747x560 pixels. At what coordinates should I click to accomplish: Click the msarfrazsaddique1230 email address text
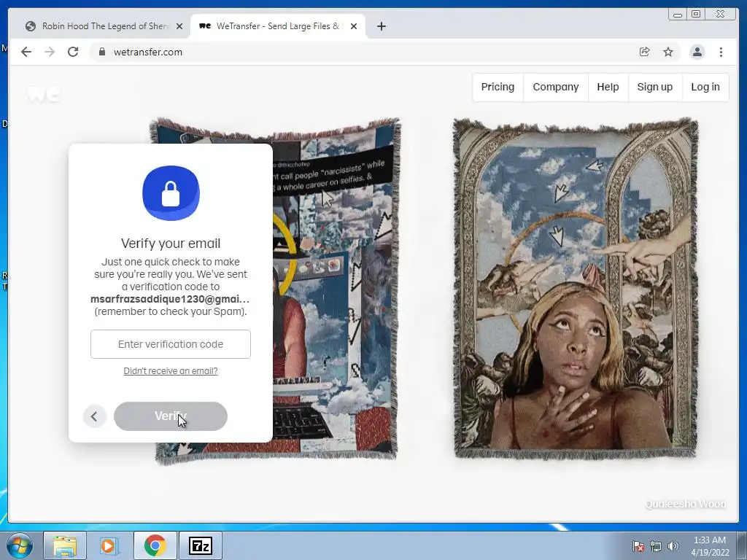[170, 299]
